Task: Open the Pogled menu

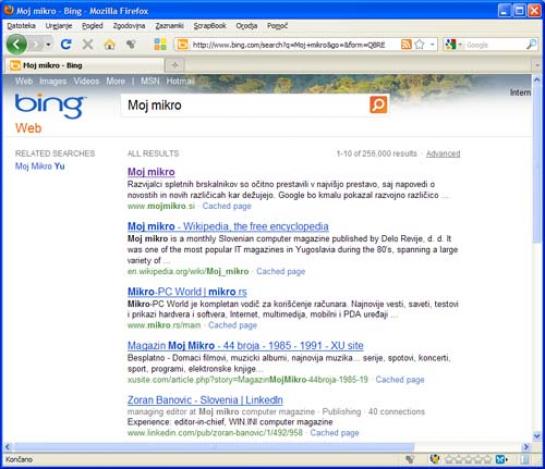Action: tap(92, 26)
